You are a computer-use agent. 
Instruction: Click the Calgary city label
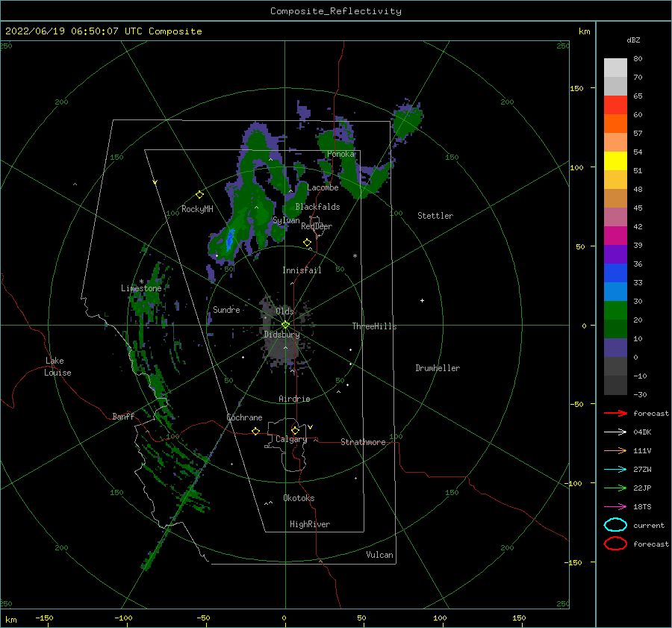point(291,439)
